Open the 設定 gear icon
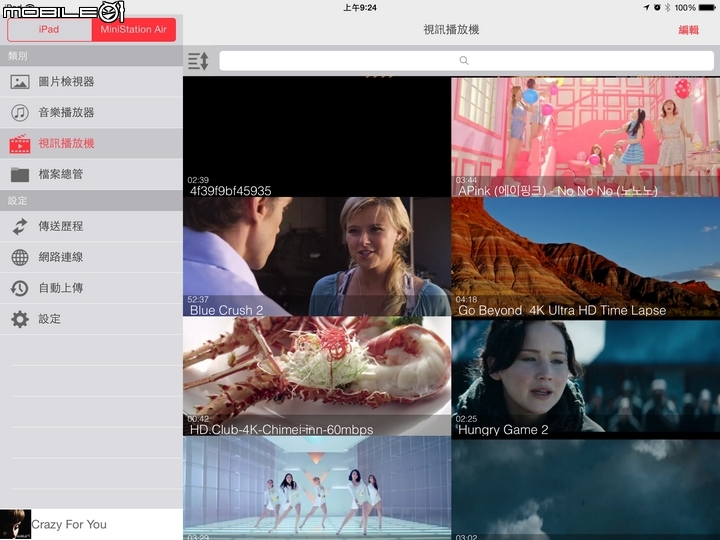Image resolution: width=720 pixels, height=540 pixels. point(20,319)
